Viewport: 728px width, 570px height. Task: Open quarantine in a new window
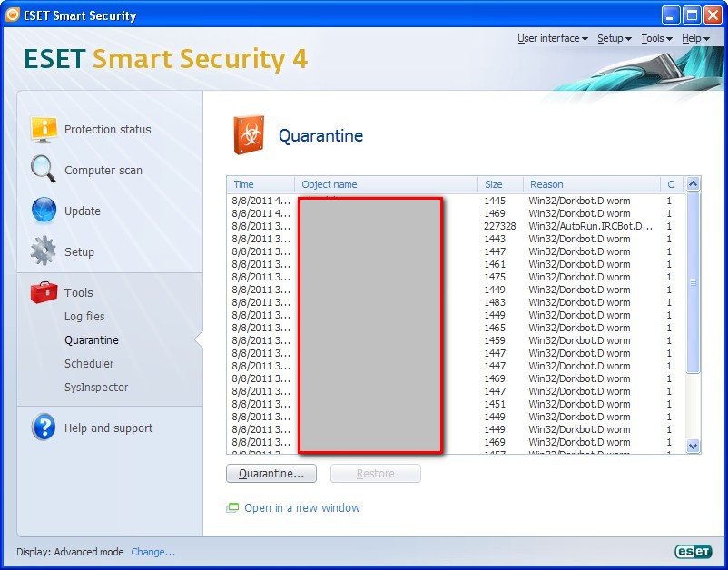302,507
